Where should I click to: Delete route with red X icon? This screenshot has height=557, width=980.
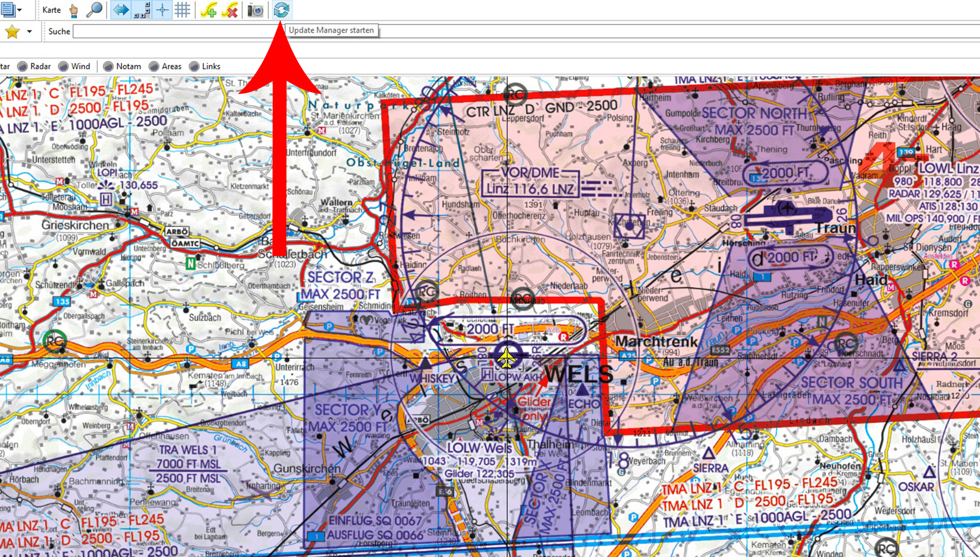(230, 10)
